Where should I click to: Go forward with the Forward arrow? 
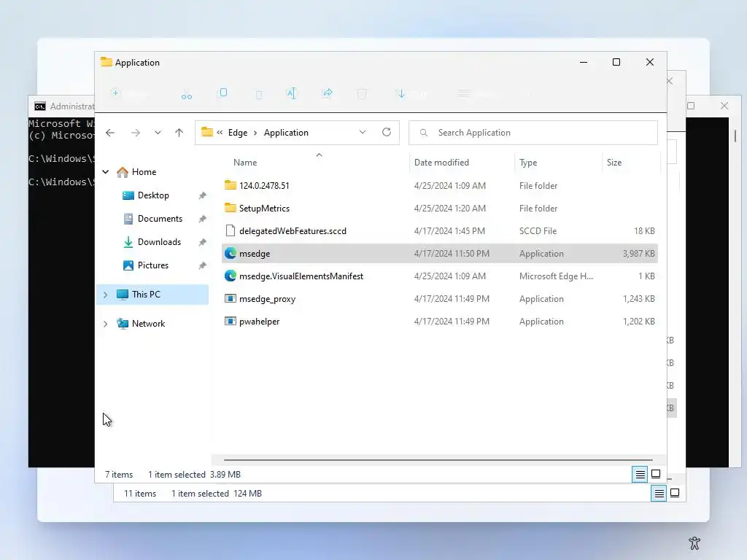[136, 133]
